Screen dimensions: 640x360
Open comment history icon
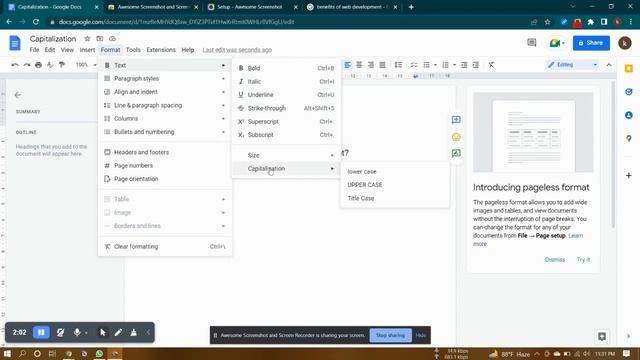tap(531, 42)
